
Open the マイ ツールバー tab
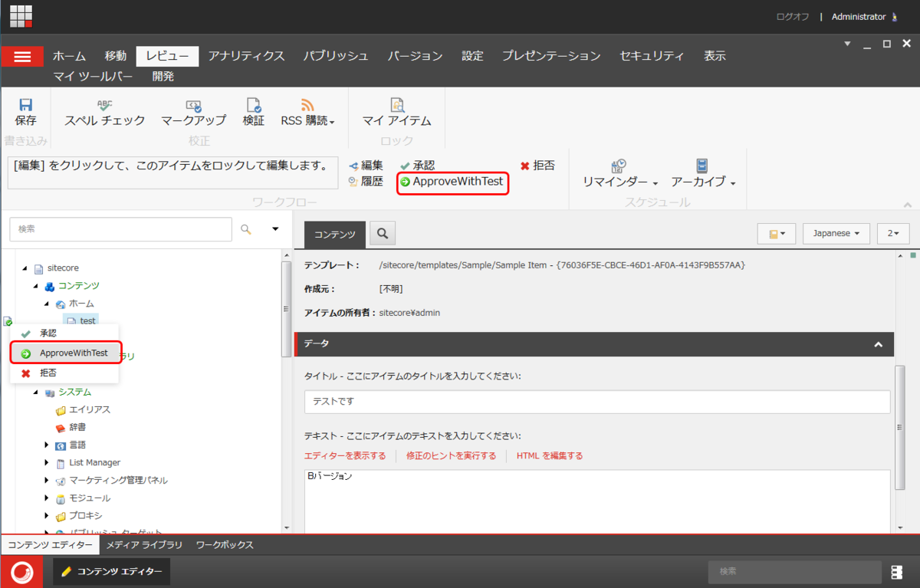[93, 77]
